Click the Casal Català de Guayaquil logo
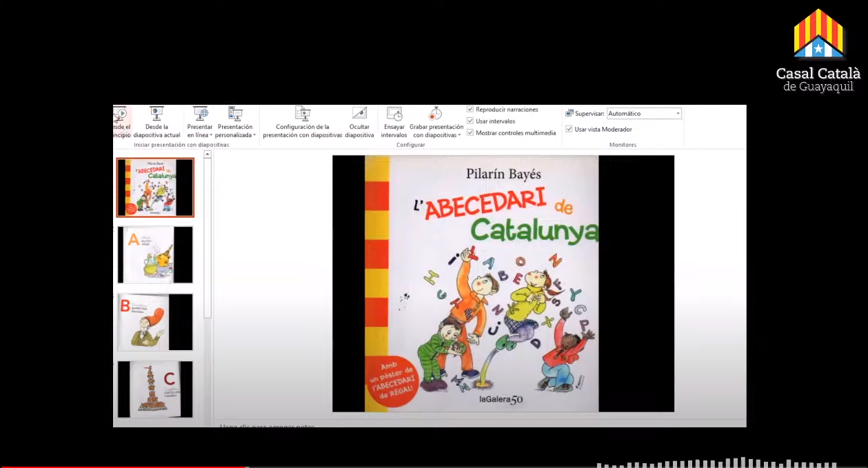The height and width of the screenshot is (468, 868). click(818, 50)
